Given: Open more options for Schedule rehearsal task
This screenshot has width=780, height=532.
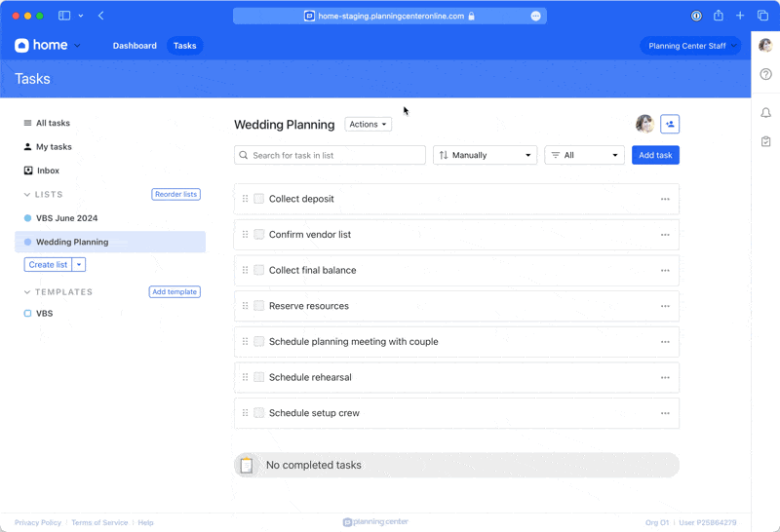Looking at the screenshot, I should pyautogui.click(x=665, y=378).
